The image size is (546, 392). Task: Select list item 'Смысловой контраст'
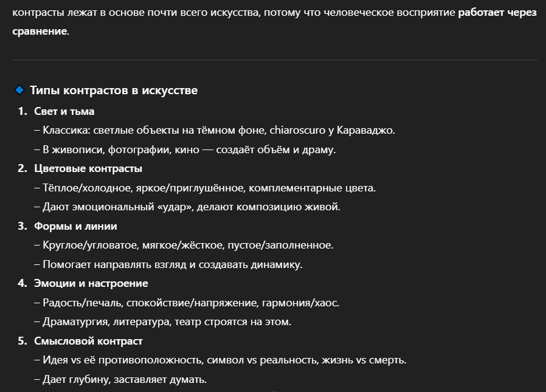click(x=88, y=341)
